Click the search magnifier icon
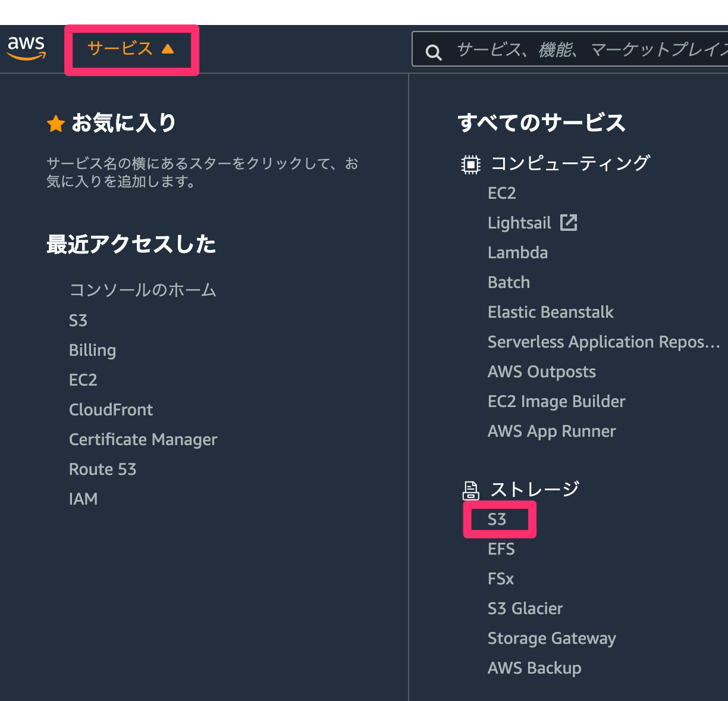The image size is (728, 701). pos(433,51)
